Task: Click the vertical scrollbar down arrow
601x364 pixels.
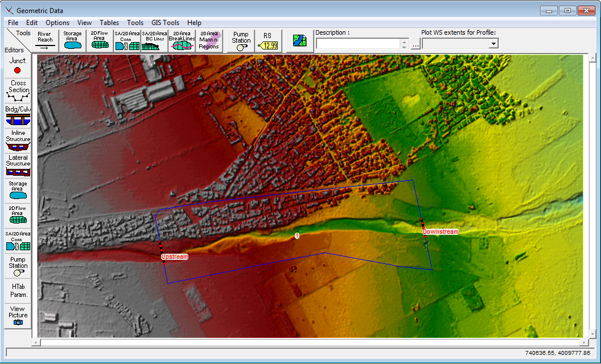Action: [592, 334]
